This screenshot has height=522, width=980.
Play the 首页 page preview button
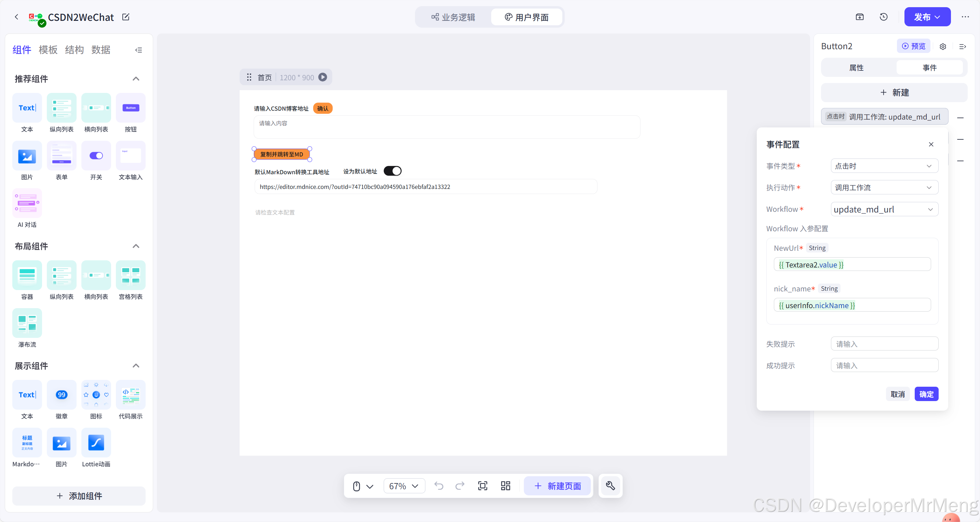[x=323, y=77]
